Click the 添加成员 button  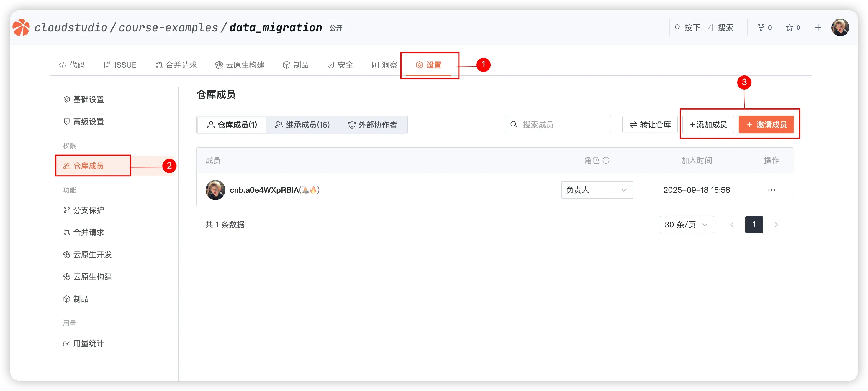click(x=708, y=125)
